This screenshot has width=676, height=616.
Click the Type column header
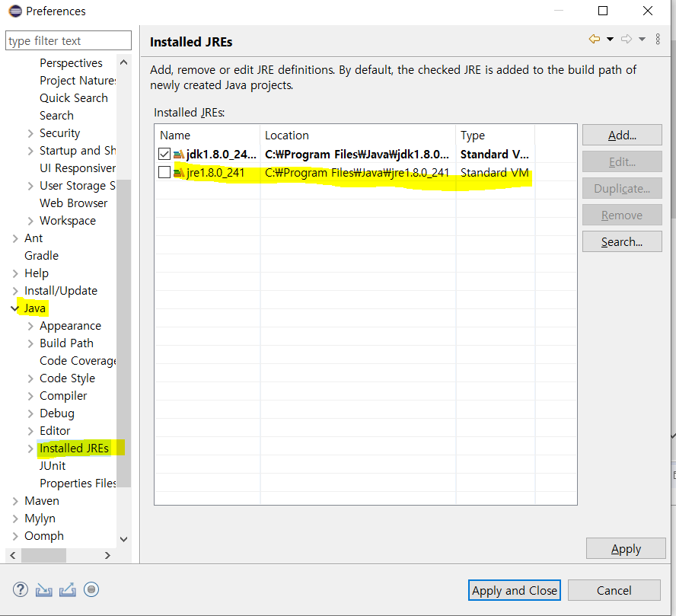[496, 136]
